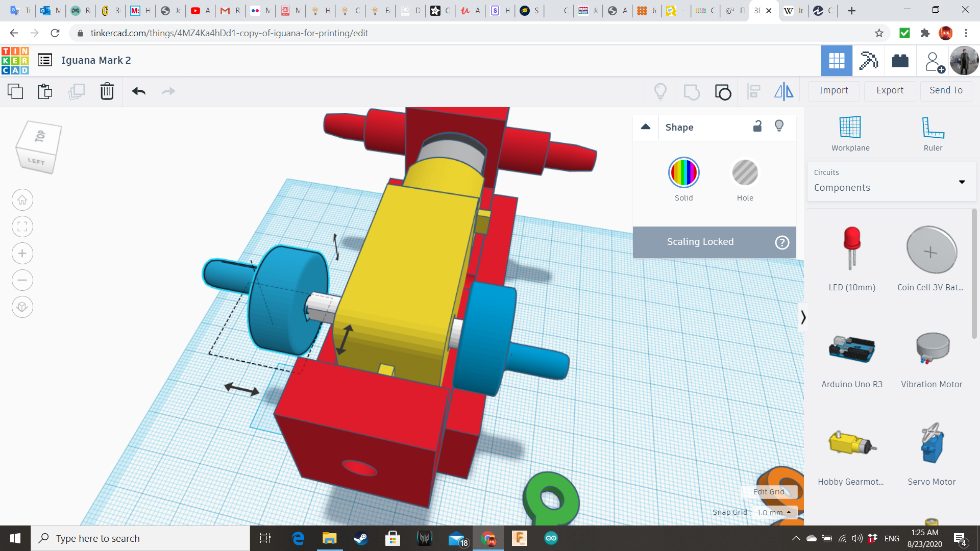Pick the Solid color swatch
The height and width of the screenshot is (551, 980).
[683, 173]
